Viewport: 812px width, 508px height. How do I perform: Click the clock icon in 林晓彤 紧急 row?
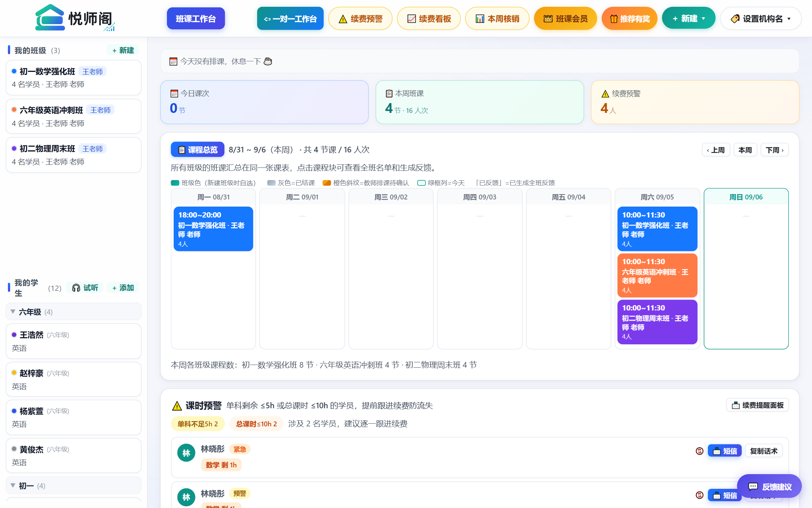[x=699, y=451]
